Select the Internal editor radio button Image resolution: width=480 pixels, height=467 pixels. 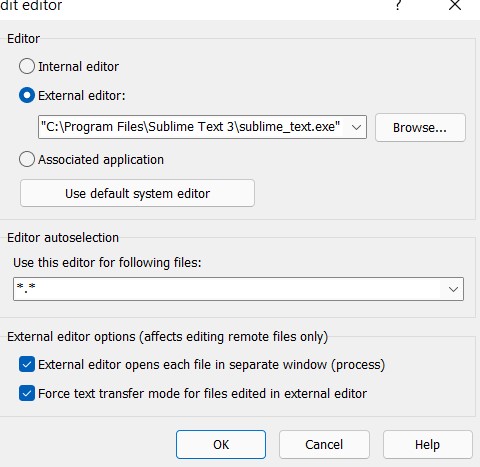27,66
